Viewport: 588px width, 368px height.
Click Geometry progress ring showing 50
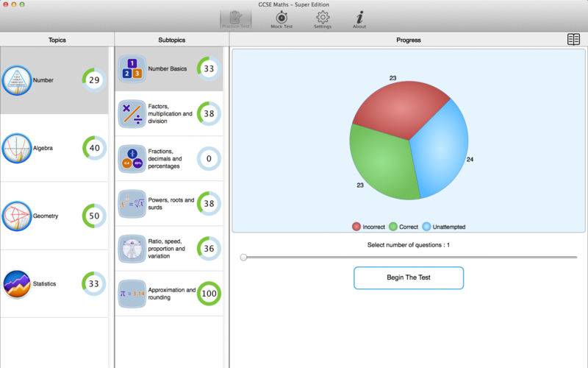point(94,216)
